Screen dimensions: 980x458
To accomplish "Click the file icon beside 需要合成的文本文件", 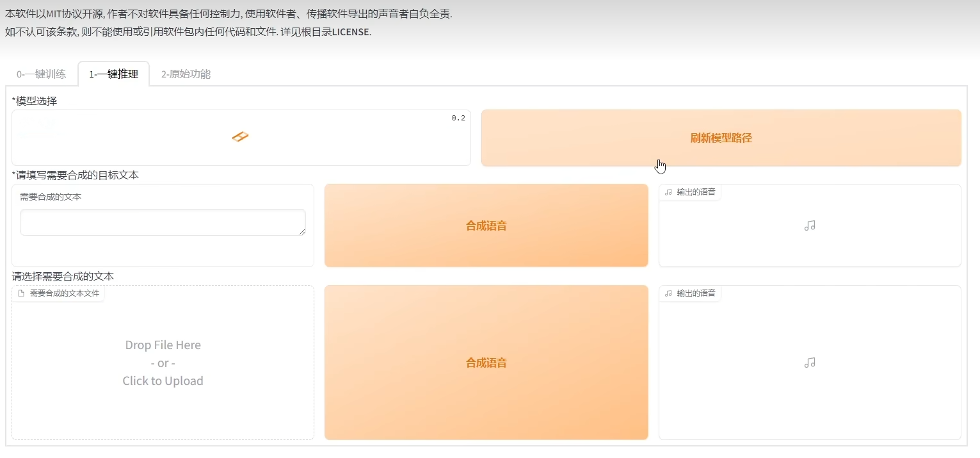I will tap(21, 293).
